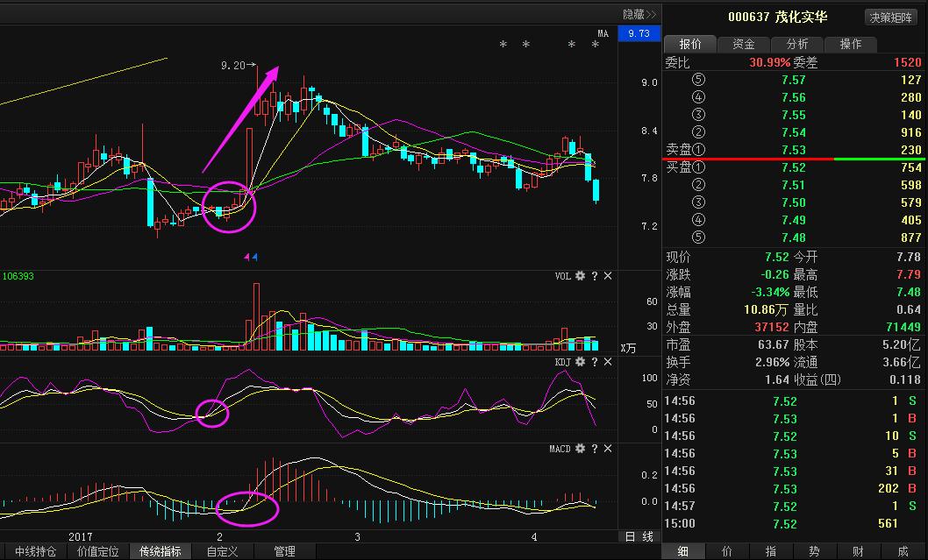This screenshot has height=560, width=928.
Task: Click buy level ④ price 7.49
Action: [793, 220]
